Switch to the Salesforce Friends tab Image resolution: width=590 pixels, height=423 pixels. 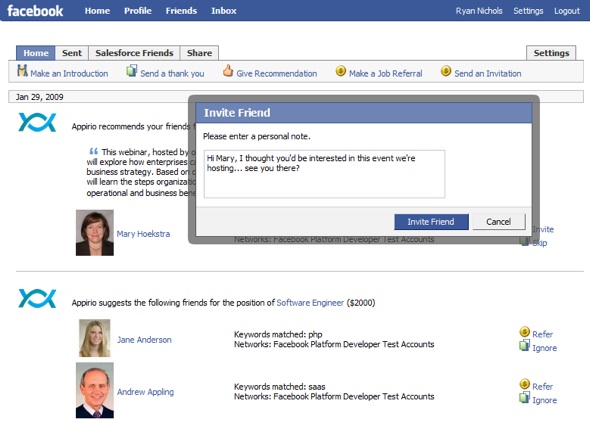pos(134,53)
